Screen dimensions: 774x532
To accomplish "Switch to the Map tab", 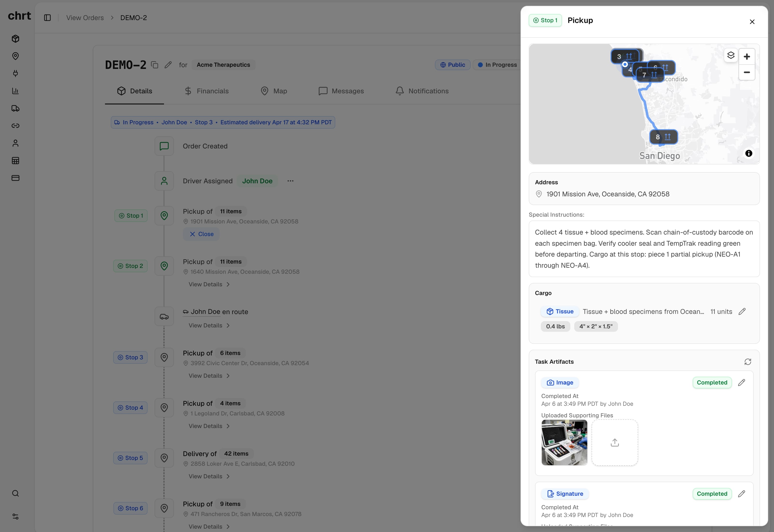I will pos(274,91).
